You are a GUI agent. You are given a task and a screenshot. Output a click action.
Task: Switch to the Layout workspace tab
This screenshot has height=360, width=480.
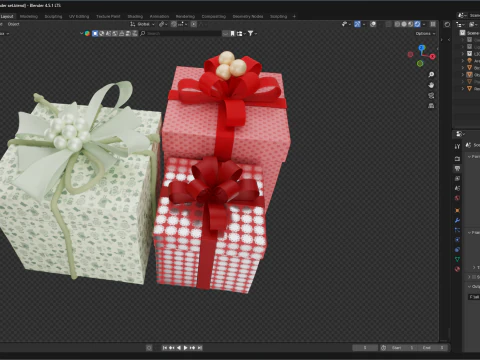pos(7,16)
